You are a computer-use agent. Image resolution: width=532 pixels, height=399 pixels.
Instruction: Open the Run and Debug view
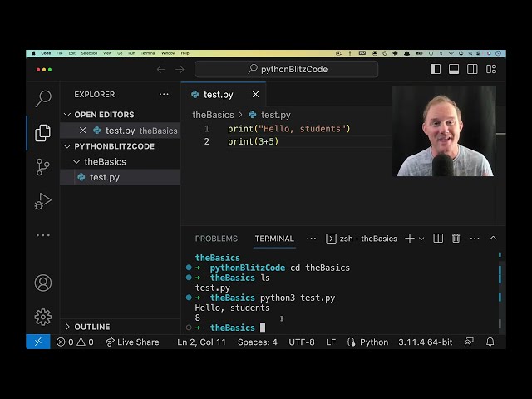click(42, 201)
